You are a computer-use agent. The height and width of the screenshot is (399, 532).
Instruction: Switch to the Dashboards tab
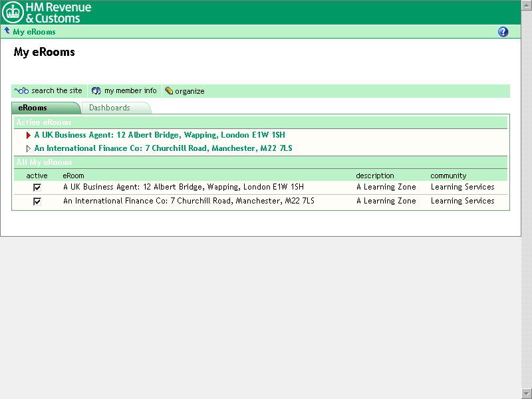tap(110, 108)
